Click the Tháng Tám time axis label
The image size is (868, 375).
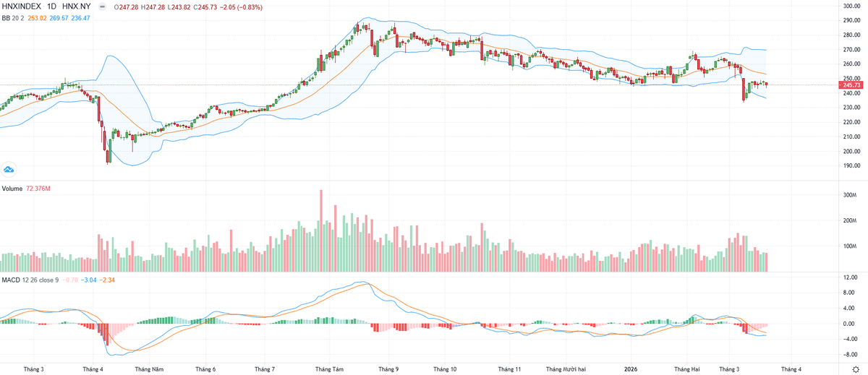pyautogui.click(x=329, y=368)
